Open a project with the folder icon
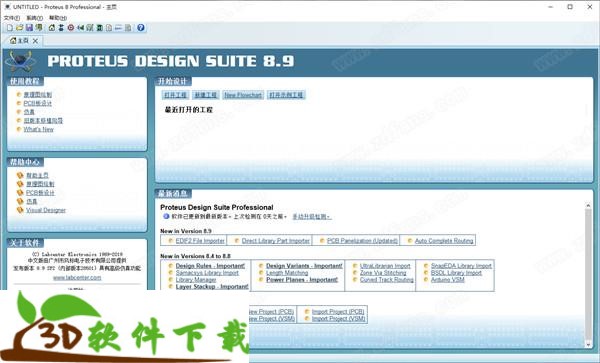The height and width of the screenshot is (363, 600). click(20, 28)
